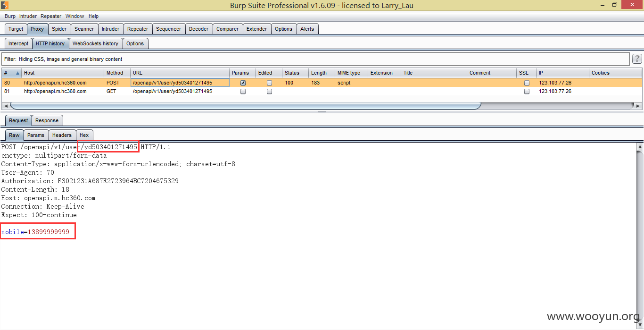Sort by the # column arrow
The width and height of the screenshot is (644, 330).
coord(18,73)
